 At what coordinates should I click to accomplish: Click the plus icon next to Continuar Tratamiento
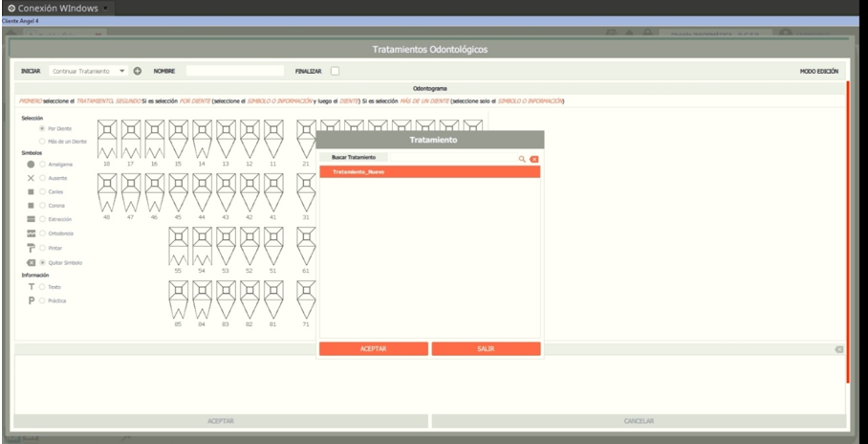tap(138, 71)
